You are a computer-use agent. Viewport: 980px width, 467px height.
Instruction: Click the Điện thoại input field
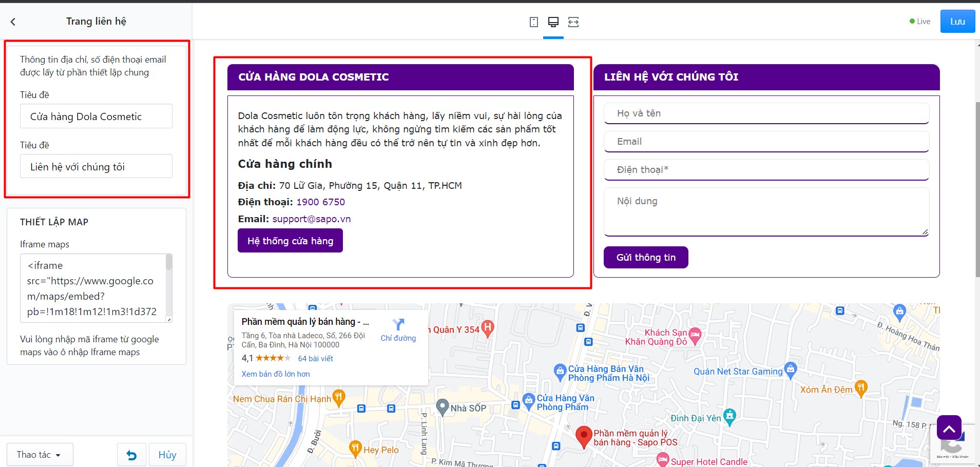(766, 170)
